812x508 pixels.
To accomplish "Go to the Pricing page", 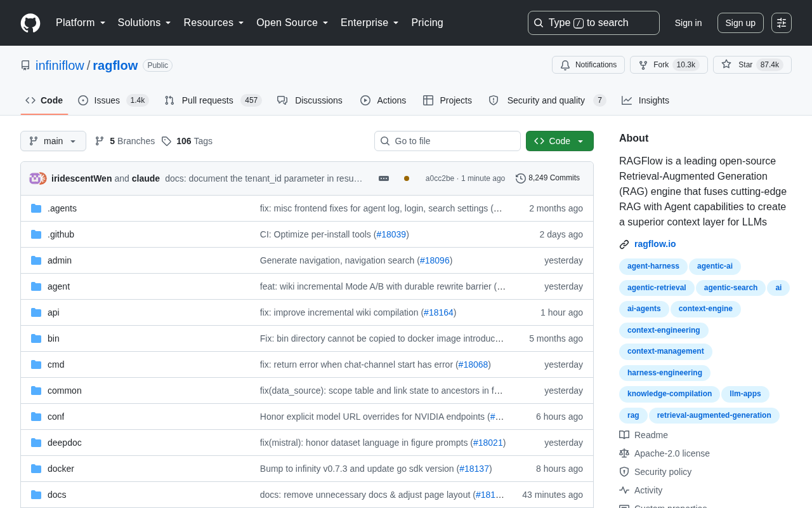I will (427, 23).
